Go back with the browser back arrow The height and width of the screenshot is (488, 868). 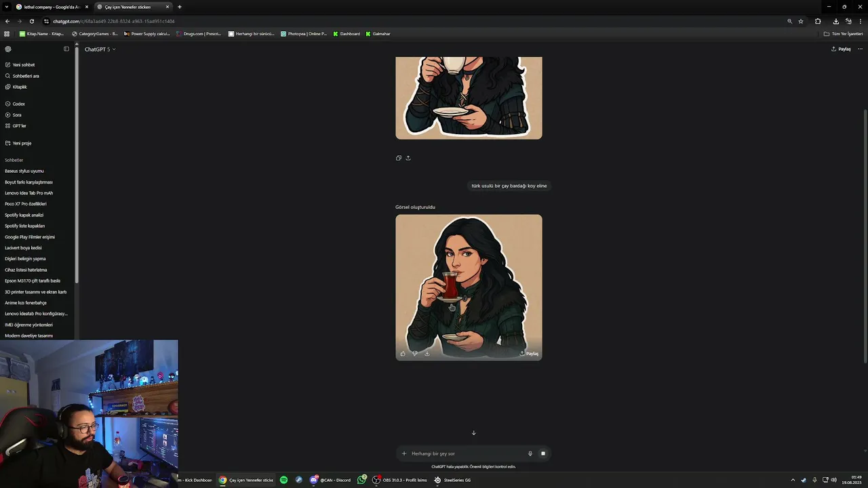tap(7, 21)
